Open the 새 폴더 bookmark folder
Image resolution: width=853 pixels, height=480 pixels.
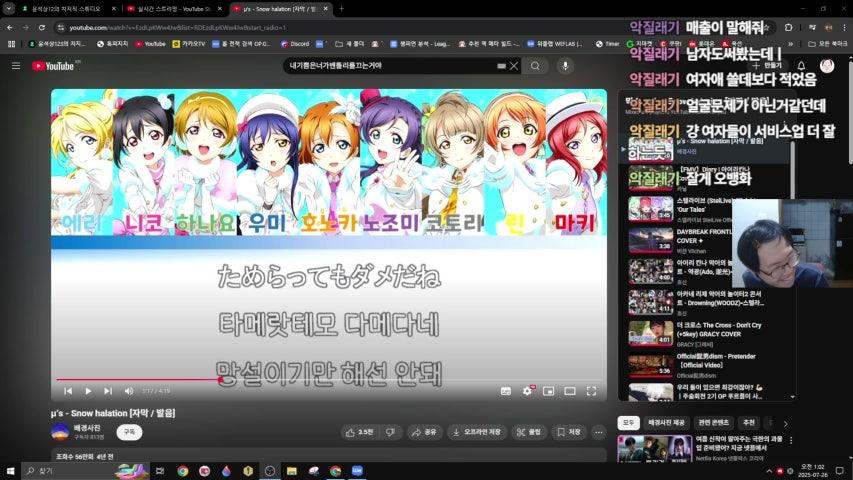click(x=349, y=44)
